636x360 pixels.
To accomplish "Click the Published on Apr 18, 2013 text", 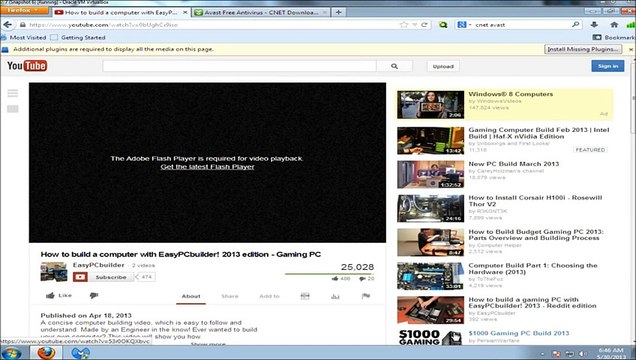I will [x=86, y=315].
